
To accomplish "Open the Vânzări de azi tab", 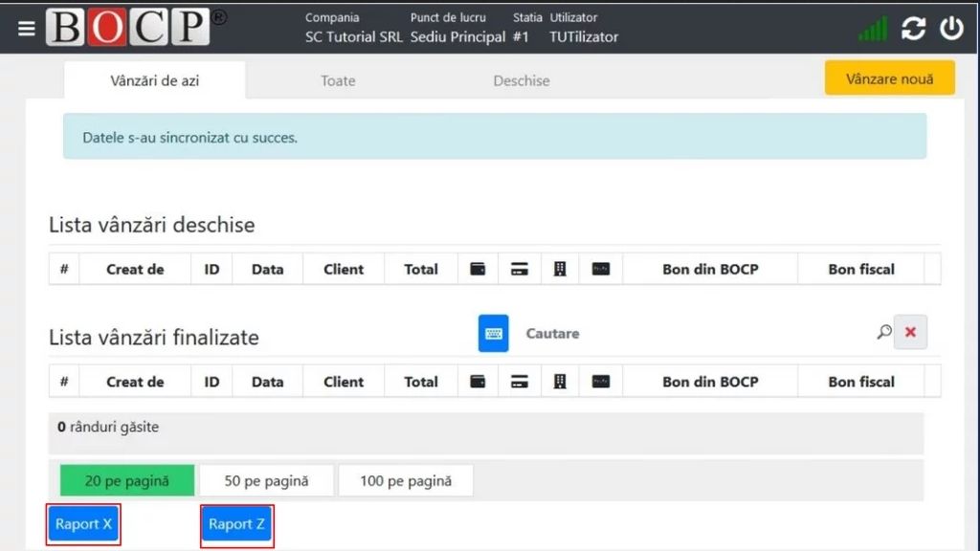I will 155,81.
